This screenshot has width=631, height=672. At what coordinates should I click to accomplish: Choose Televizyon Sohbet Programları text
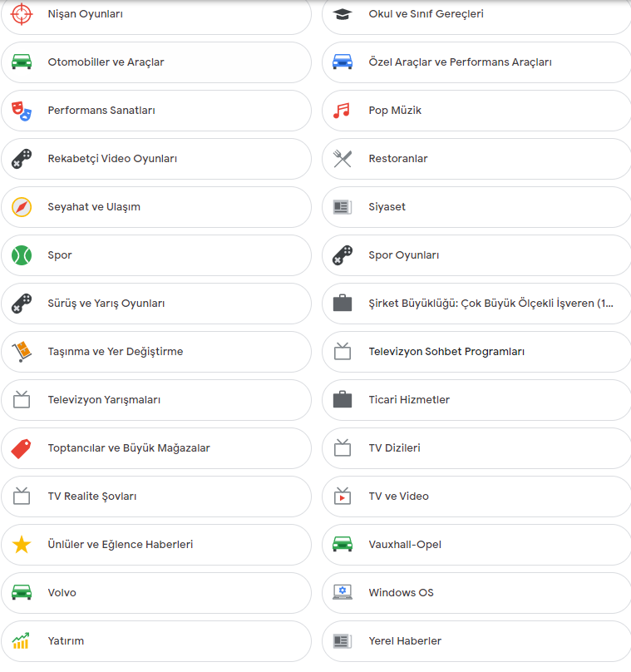[x=446, y=352]
